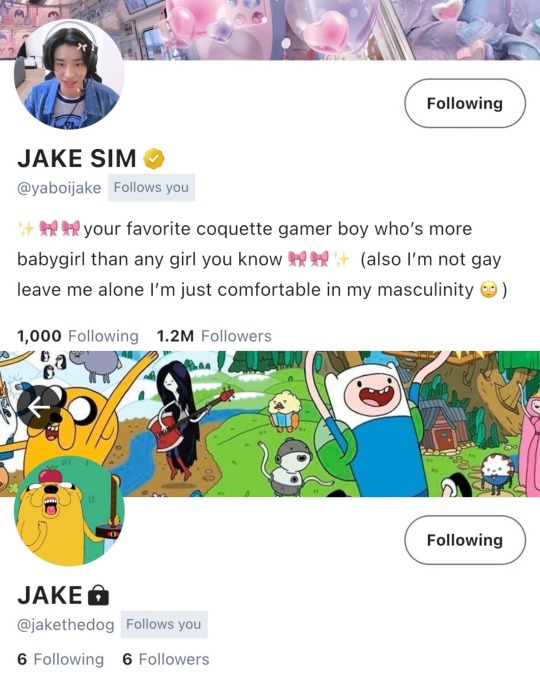Open JAKE SIM's profile picture
Screen dimensions: 540x675
tap(69, 74)
